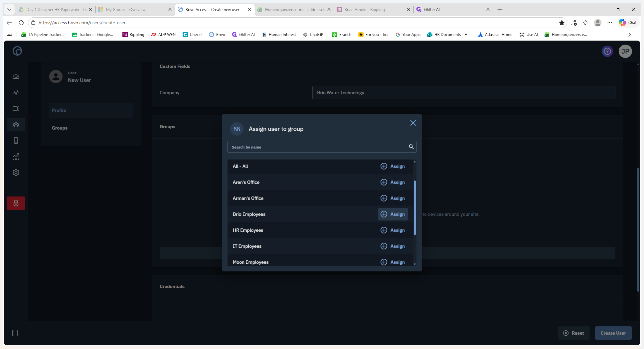Click the group list scrollbar in dialog

[x=415, y=208]
